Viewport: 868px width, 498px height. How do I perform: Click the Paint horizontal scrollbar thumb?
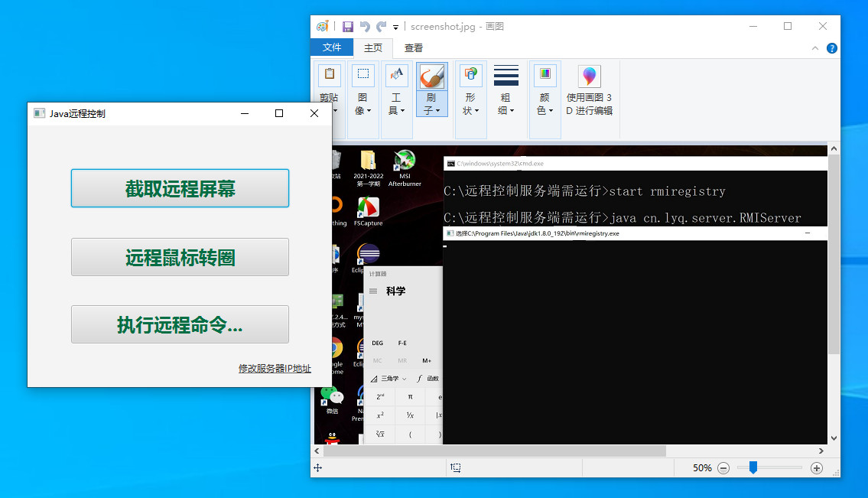(494, 451)
